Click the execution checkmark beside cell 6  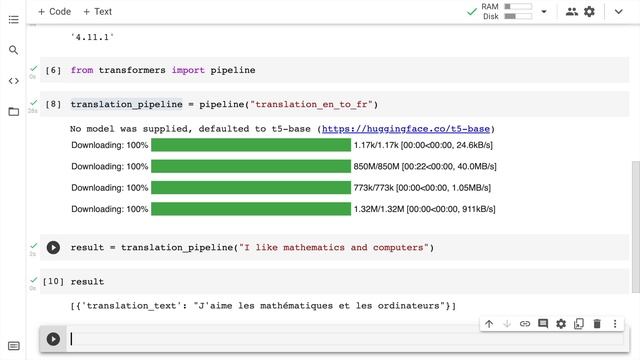34,68
